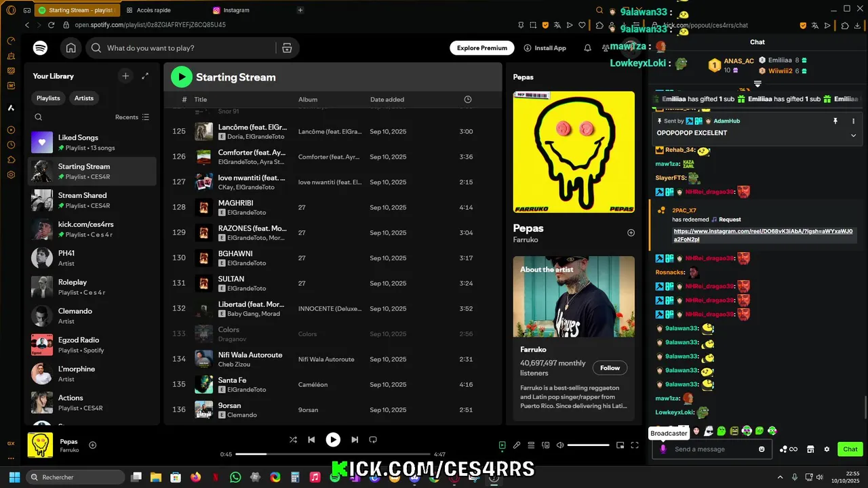Open kick.com/ces4rrs playlist
868x488 pixels.
click(92, 229)
